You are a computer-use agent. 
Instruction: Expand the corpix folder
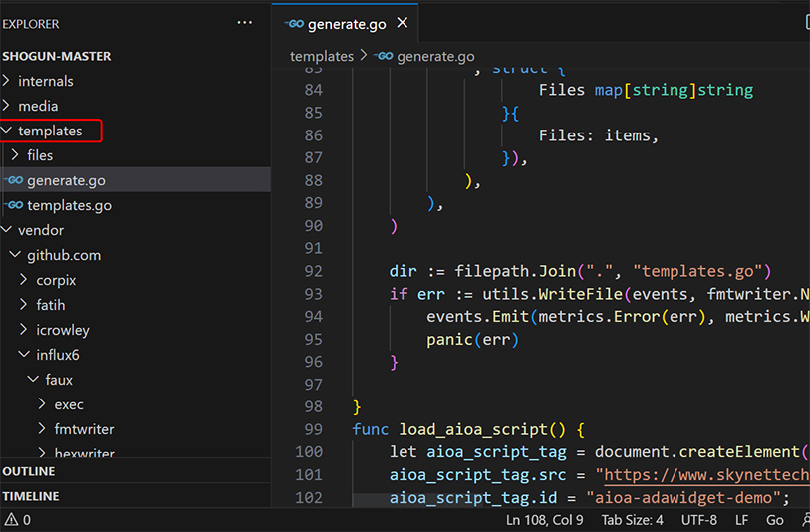coord(56,280)
